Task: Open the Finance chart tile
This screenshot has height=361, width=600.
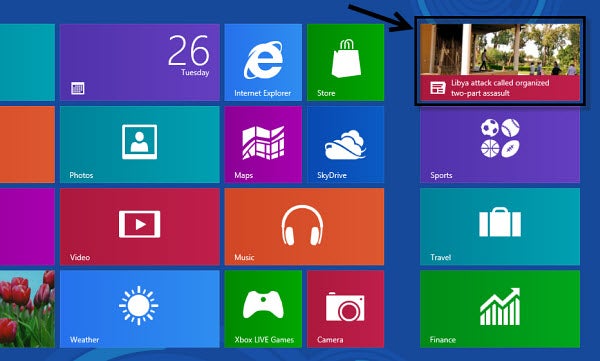Action: (500, 309)
